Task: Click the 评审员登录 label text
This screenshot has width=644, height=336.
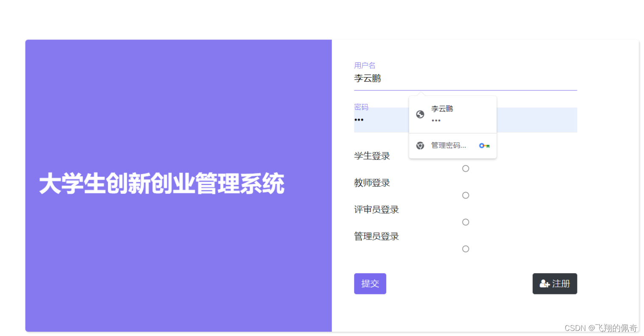Action: [377, 209]
